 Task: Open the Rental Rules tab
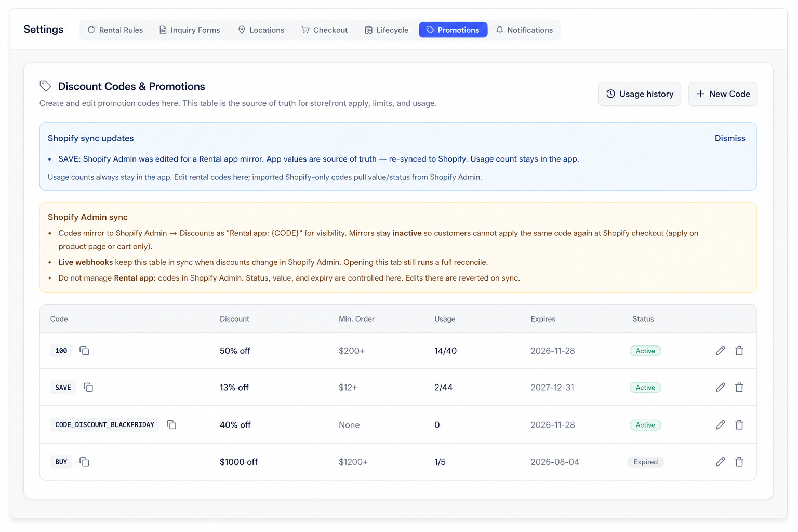point(115,30)
